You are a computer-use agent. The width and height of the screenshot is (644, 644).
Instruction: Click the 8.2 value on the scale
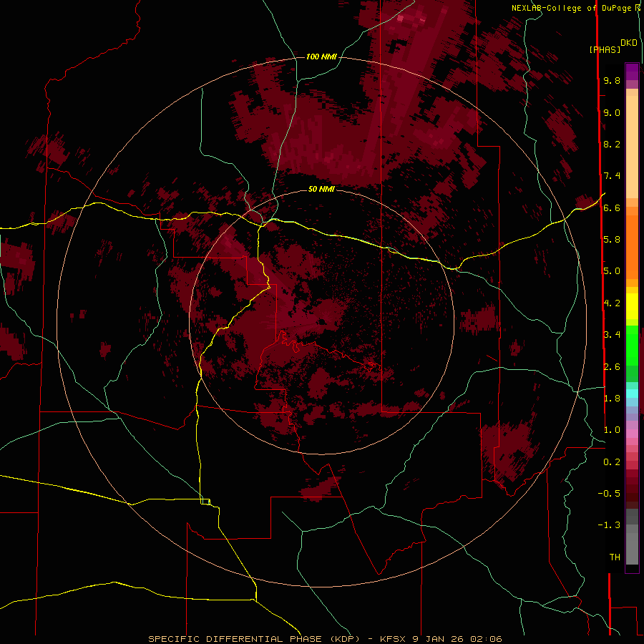click(612, 144)
